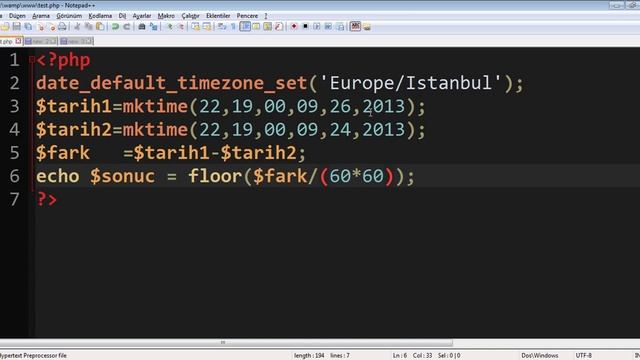Click 'length : 194' in status bar

pyautogui.click(x=309, y=356)
